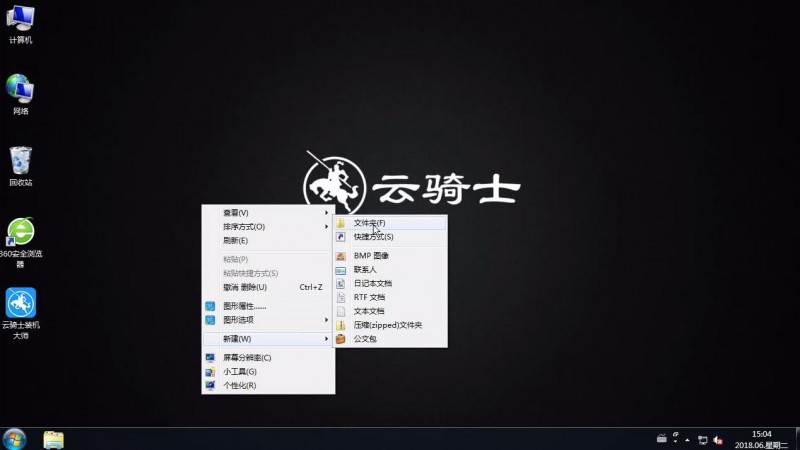800x450 pixels.
Task: Open 图形属性...... menu entry
Action: tap(268, 306)
